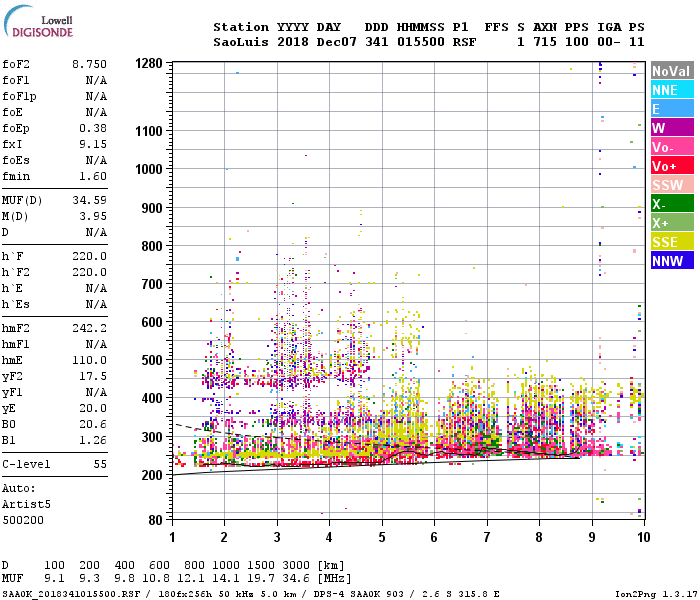
Task: Click the MUF(D) value 34.59
Action: (x=89, y=200)
